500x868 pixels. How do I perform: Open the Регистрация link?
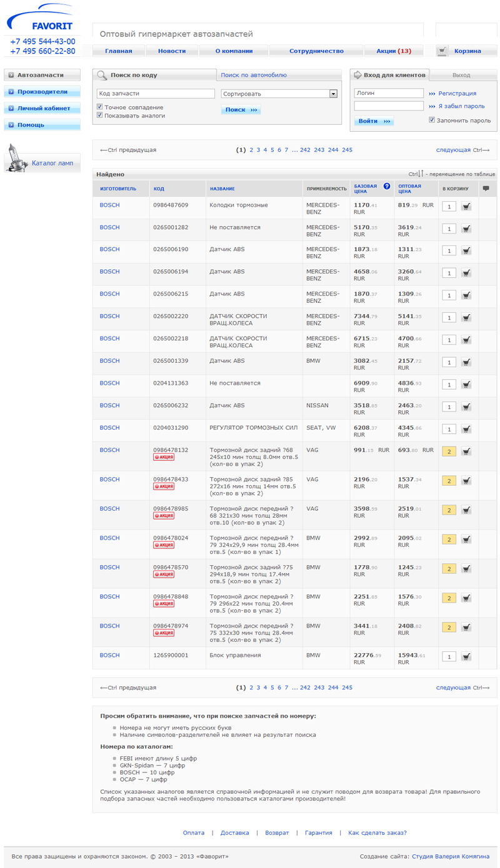point(457,94)
